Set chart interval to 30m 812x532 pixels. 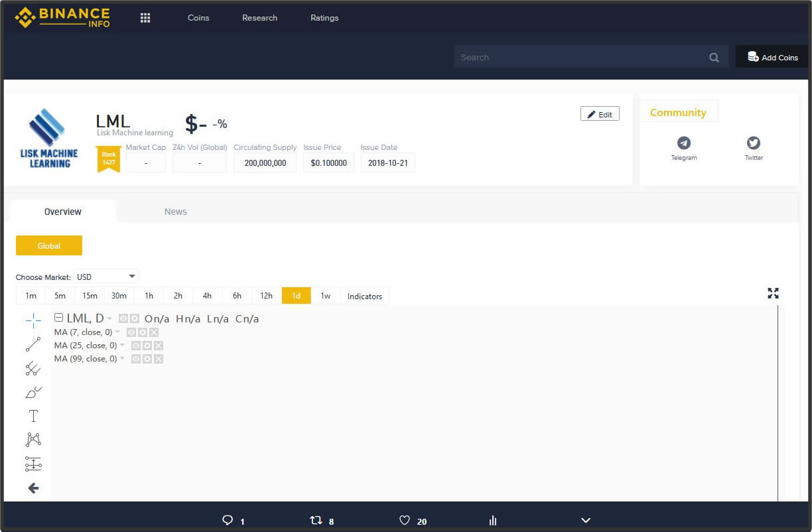pos(119,296)
